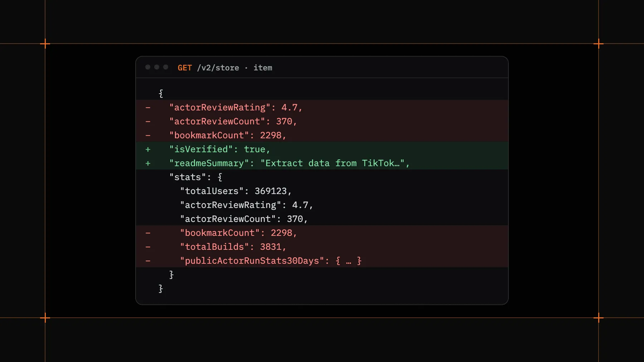The width and height of the screenshot is (644, 362).
Task: Click the /v2/store endpoint path
Action: coord(218,68)
